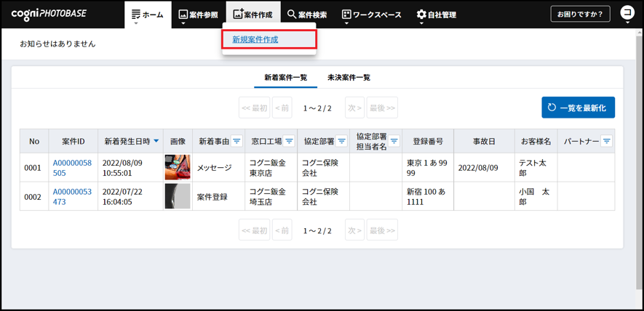Open the 自社管理 settings menu
This screenshot has width=644, height=311.
tap(436, 15)
